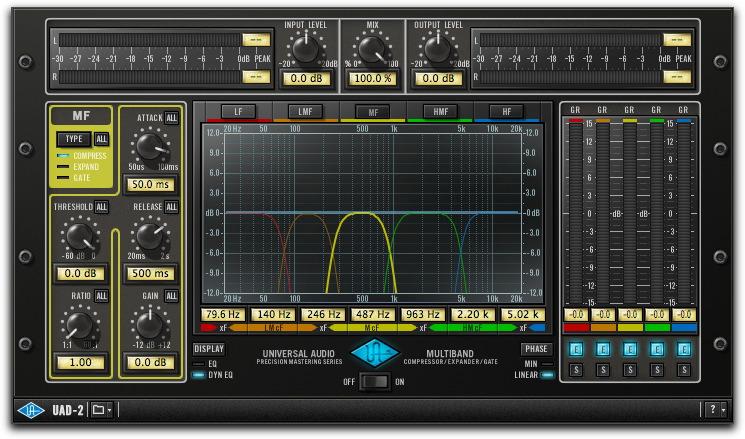
Task: Switch to the LMF band tab
Action: tap(306, 112)
